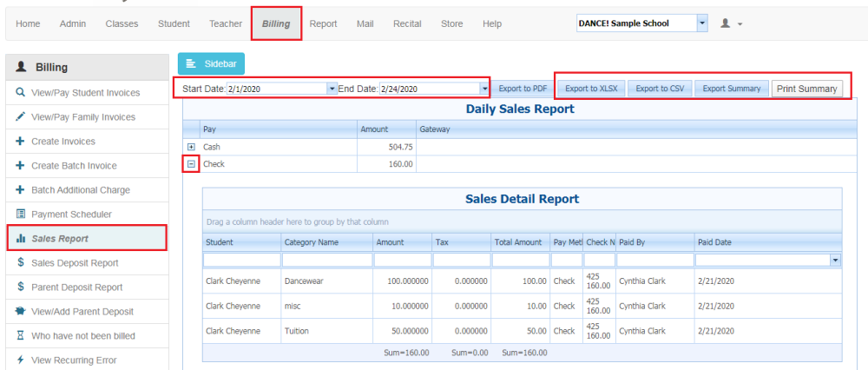Image resolution: width=868 pixels, height=370 pixels.
Task: Click the piggy bank icon beside View/Add Parent Deposit
Action: tap(21, 311)
